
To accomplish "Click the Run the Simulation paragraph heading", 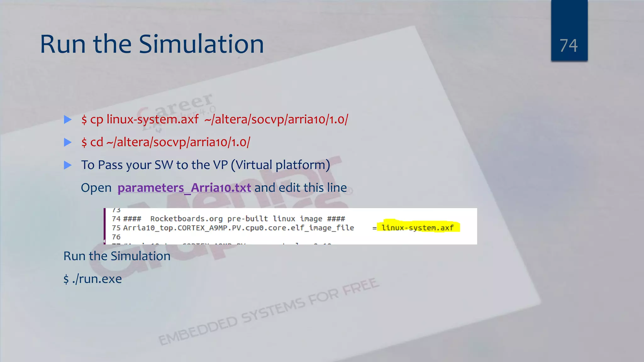I will pyautogui.click(x=117, y=256).
